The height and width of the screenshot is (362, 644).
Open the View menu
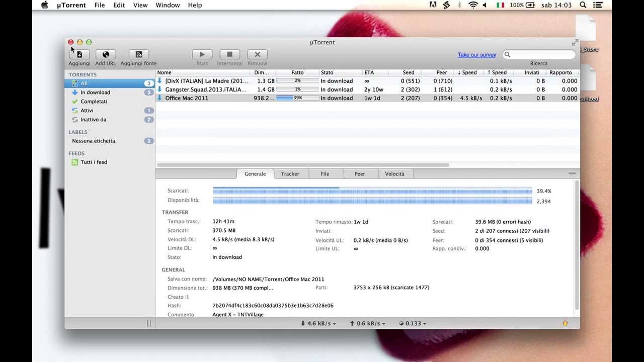pyautogui.click(x=140, y=5)
